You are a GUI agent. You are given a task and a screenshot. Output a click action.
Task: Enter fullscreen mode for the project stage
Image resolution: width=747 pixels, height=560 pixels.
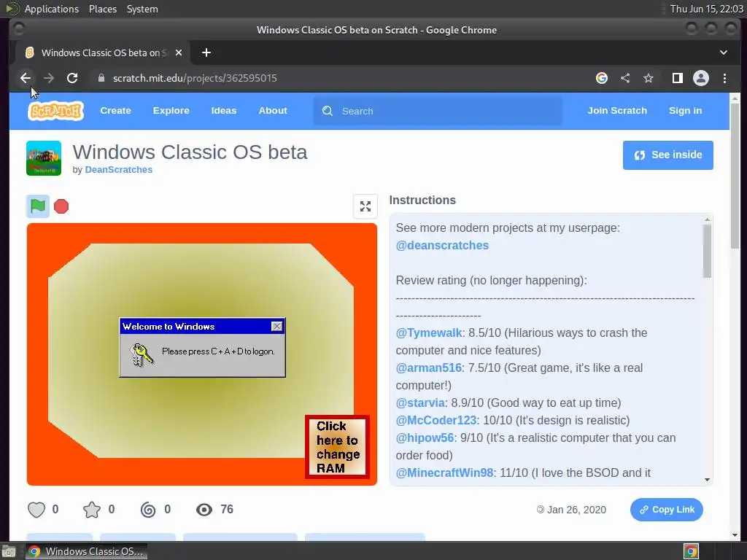tap(365, 206)
